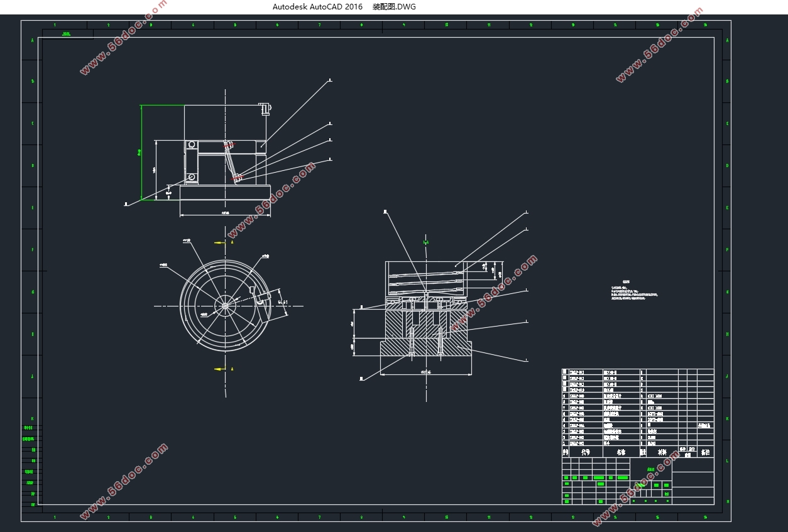
Task: Click the file name '装配图.DWG' in title
Action: (395, 7)
